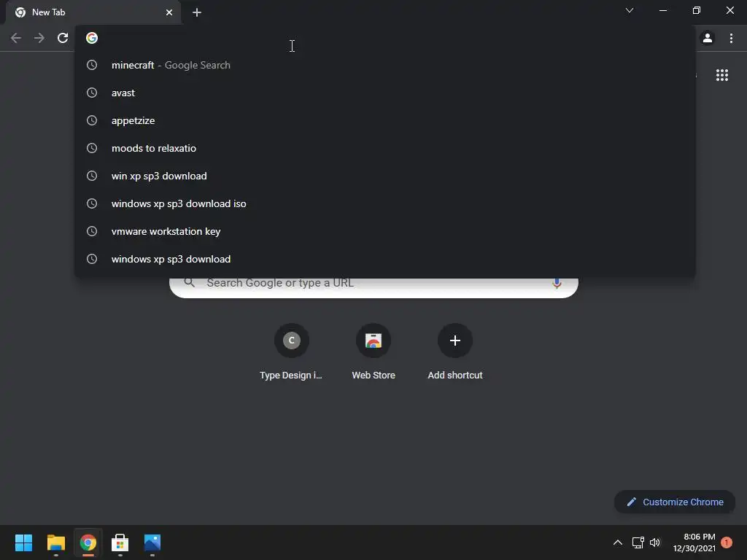Viewport: 747px width, 560px height.
Task: Choose windows xp sp3 download iso suggestion
Action: pyautogui.click(x=385, y=203)
